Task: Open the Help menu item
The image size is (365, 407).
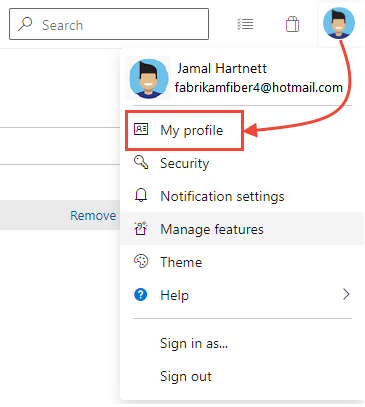Action: pos(242,295)
